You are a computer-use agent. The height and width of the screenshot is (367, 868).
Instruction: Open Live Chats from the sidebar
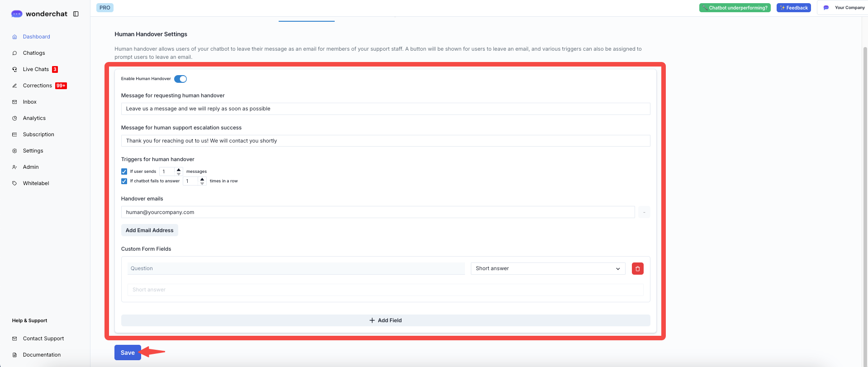coord(36,69)
